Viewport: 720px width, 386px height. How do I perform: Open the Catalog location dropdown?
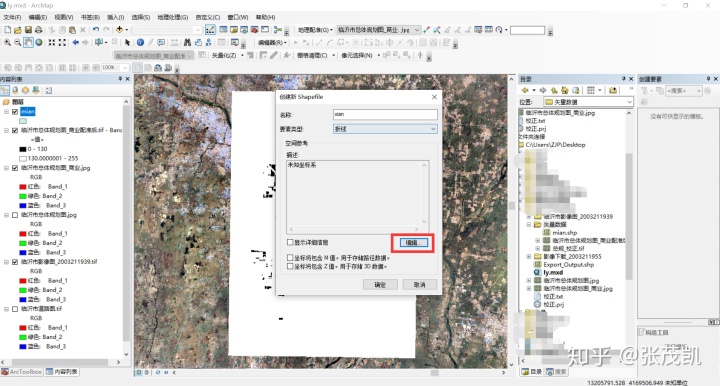pyautogui.click(x=588, y=101)
